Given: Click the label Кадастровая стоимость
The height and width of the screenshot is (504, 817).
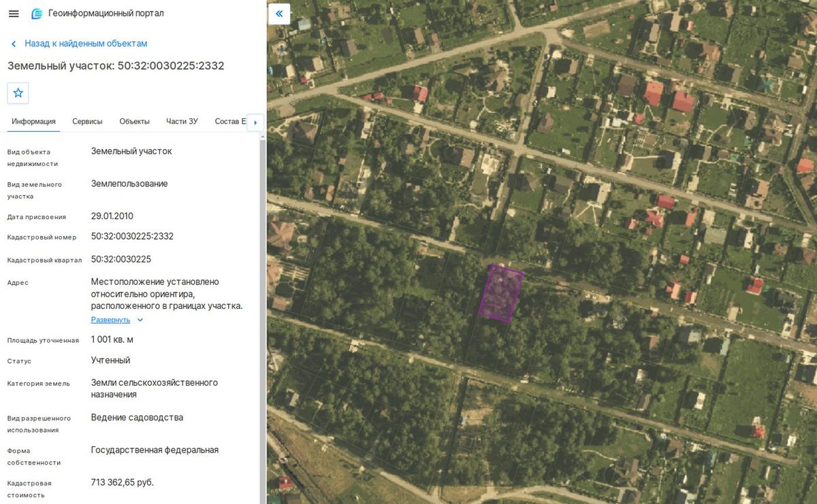Looking at the screenshot, I should (29, 489).
